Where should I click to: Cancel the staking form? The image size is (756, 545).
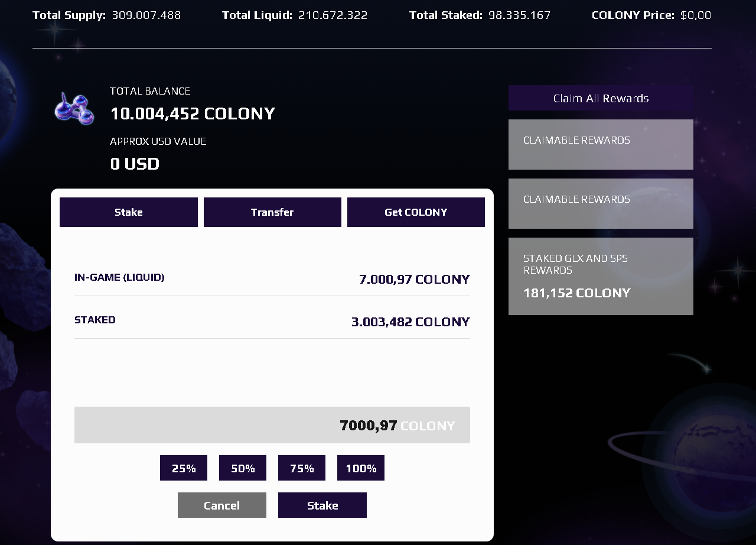tap(222, 505)
